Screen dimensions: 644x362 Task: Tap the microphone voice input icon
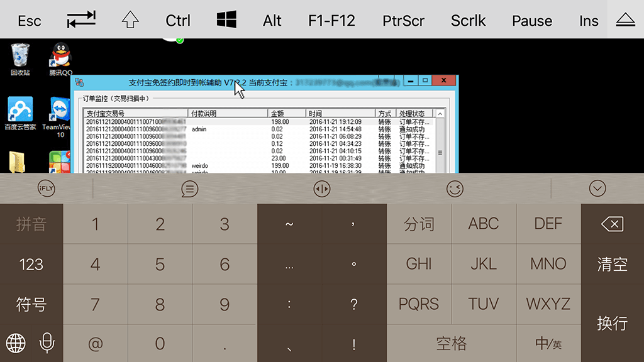(x=47, y=343)
